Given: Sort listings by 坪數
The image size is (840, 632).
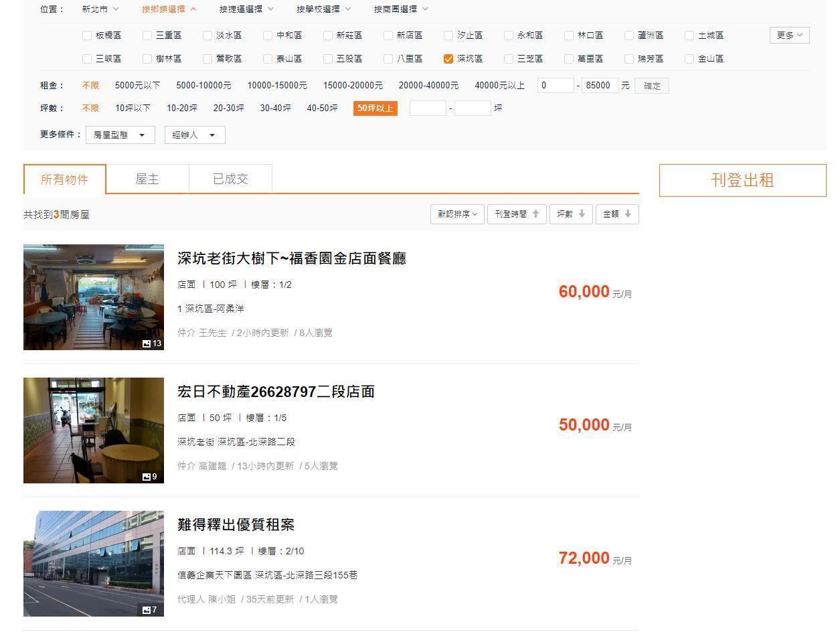Looking at the screenshot, I should coord(571,214).
